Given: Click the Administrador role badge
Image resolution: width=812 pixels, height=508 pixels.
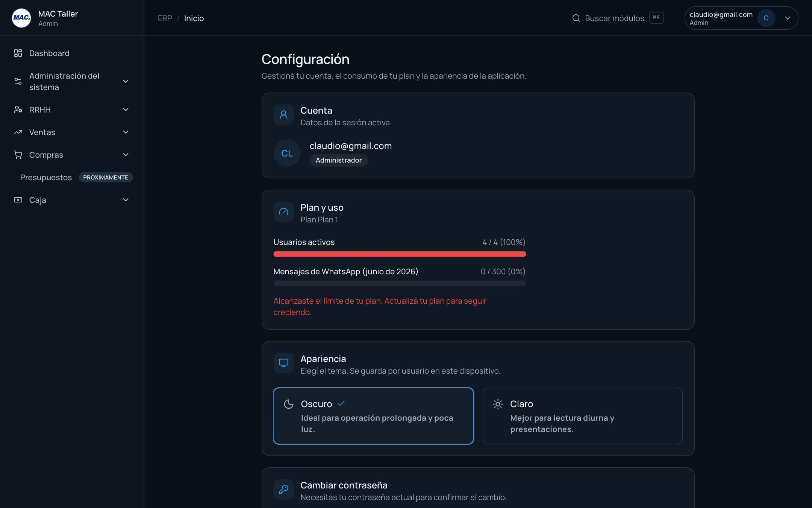Looking at the screenshot, I should (339, 160).
